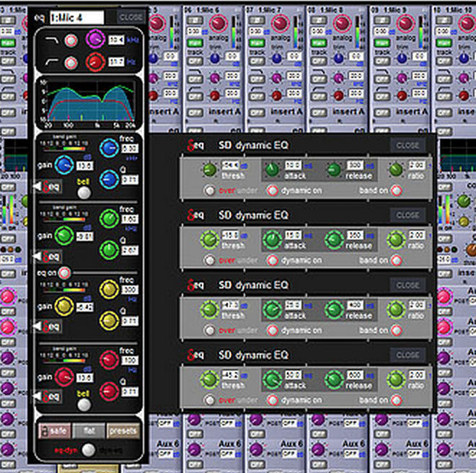Close the second SD dynamic EQ panel
The image size is (476, 473).
[x=407, y=216]
